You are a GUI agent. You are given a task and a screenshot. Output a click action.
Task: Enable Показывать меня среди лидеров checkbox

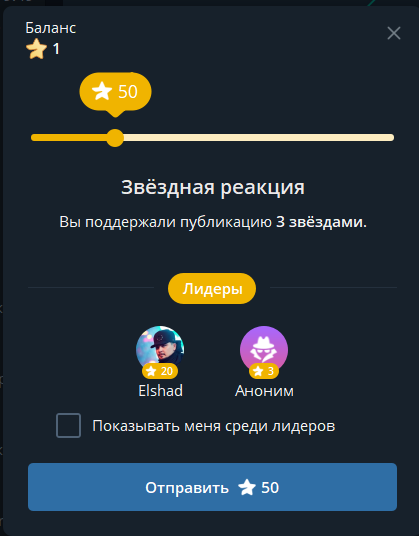68,426
